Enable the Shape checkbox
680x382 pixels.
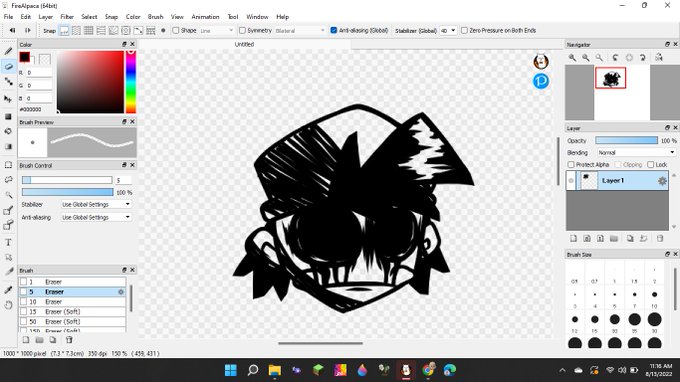(x=176, y=30)
